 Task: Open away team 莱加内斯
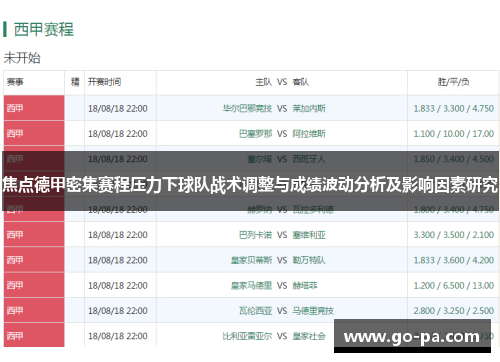(x=309, y=108)
